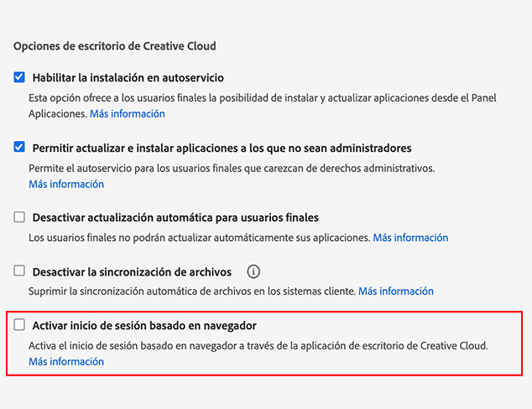Click the 'Opciones de escritorio de Creative Cloud' heading
This screenshot has height=409, width=532.
pyautogui.click(x=114, y=45)
